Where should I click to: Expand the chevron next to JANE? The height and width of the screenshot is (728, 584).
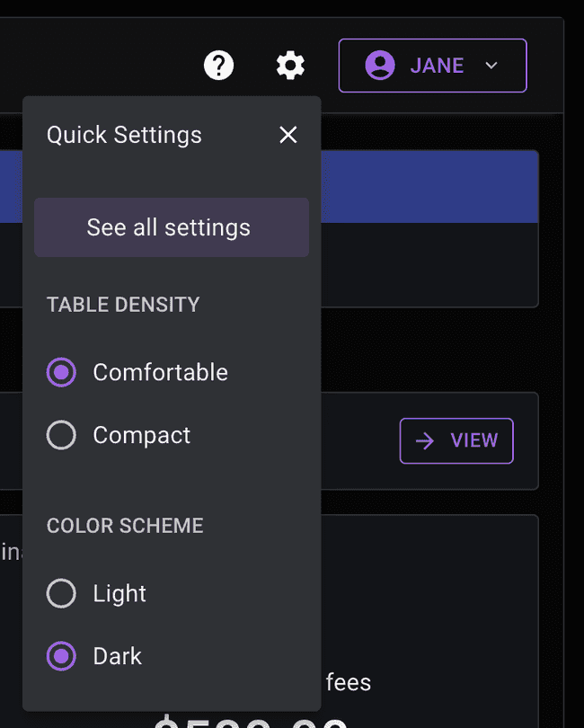click(x=491, y=66)
